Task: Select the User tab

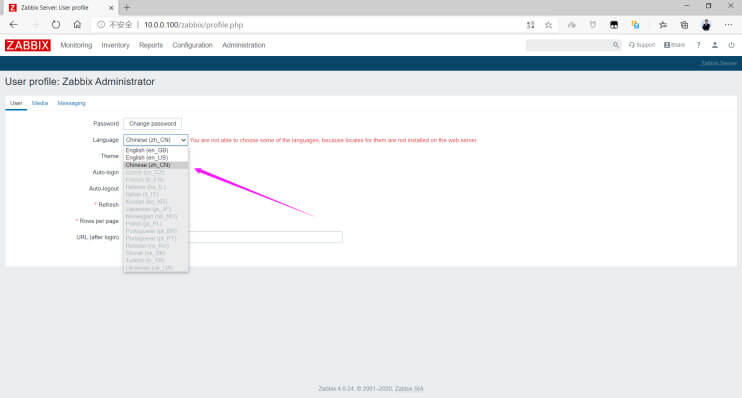Action: coord(16,103)
